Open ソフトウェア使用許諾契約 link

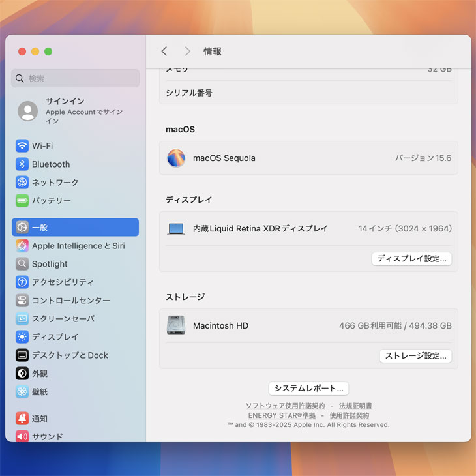click(285, 406)
